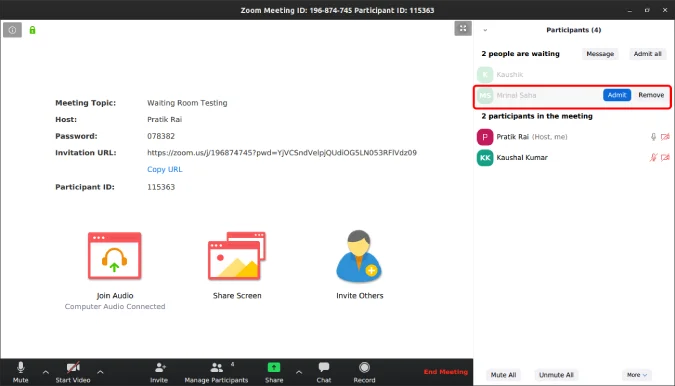Click the Invite Others person icon
675x386 pixels.
coord(359,256)
